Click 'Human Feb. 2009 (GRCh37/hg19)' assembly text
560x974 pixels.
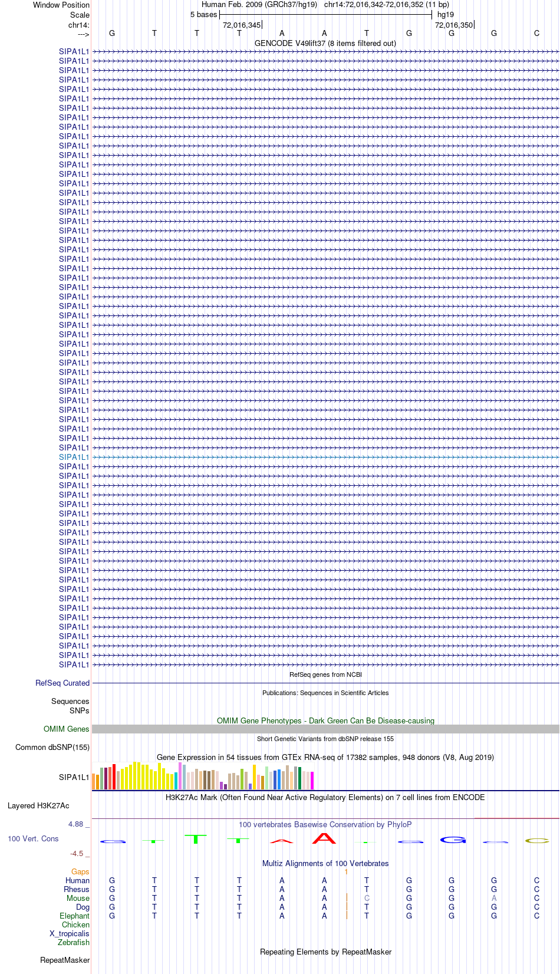pos(259,5)
